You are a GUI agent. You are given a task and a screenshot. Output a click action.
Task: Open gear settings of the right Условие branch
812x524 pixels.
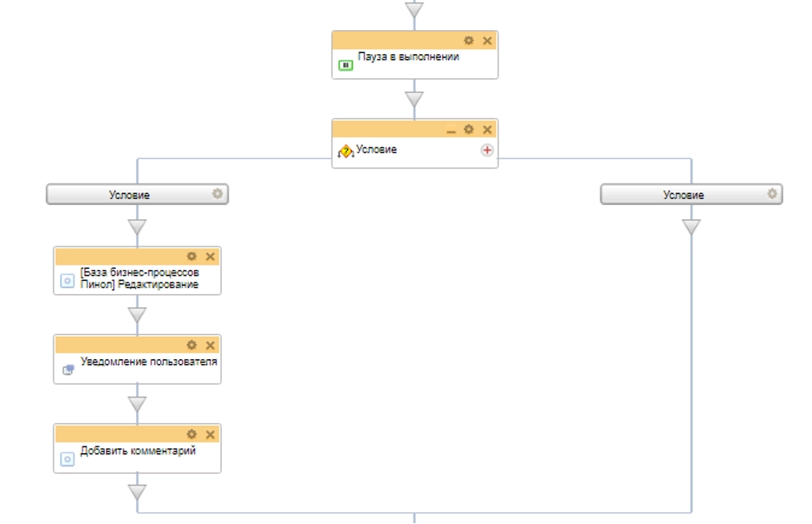[x=772, y=194]
